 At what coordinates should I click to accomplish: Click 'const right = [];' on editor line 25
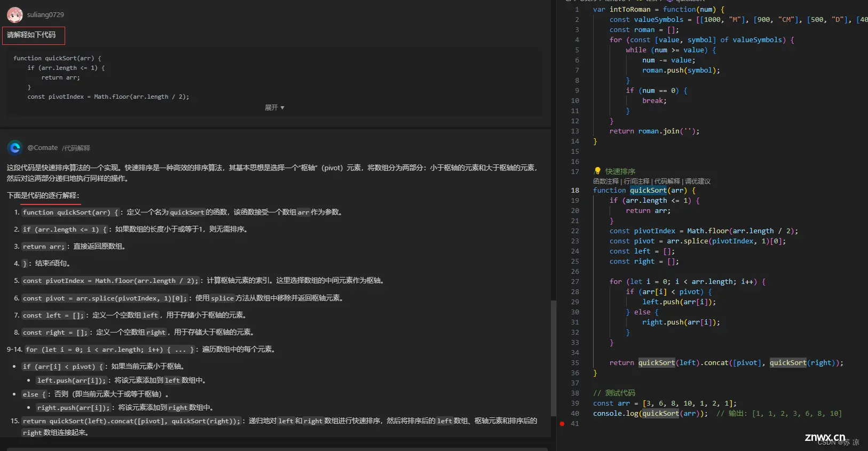pos(644,262)
